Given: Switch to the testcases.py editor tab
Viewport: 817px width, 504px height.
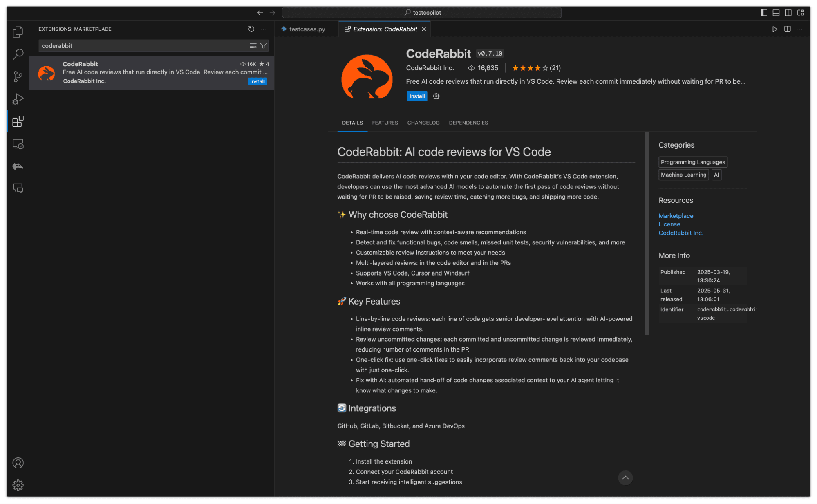Looking at the screenshot, I should coord(307,29).
